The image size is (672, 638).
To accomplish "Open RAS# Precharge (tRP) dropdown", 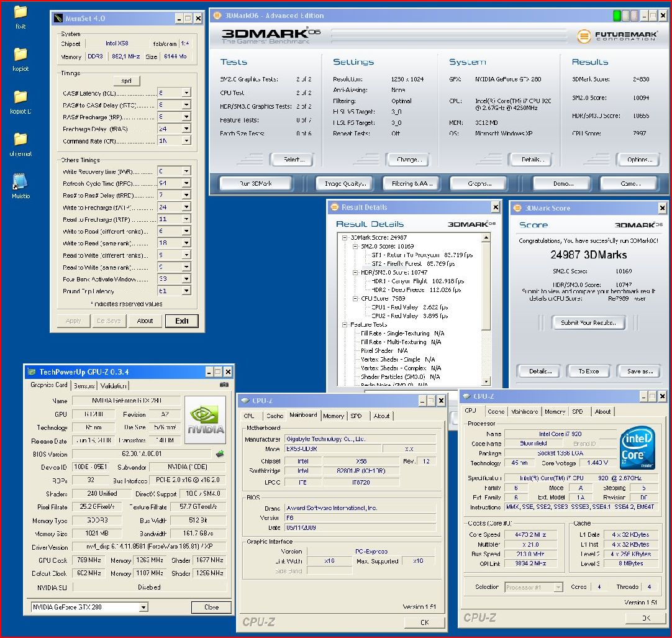I will point(186,117).
